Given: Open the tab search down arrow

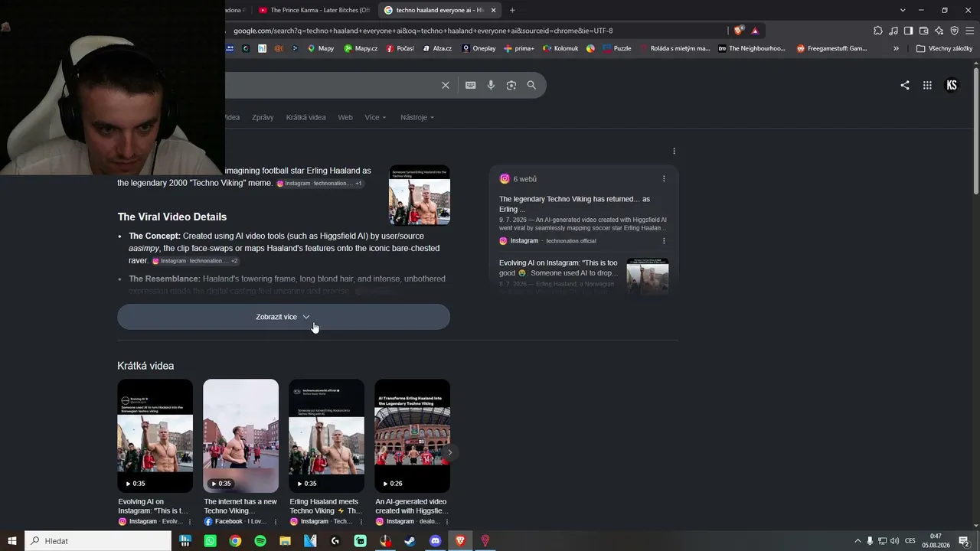Looking at the screenshot, I should click(903, 10).
